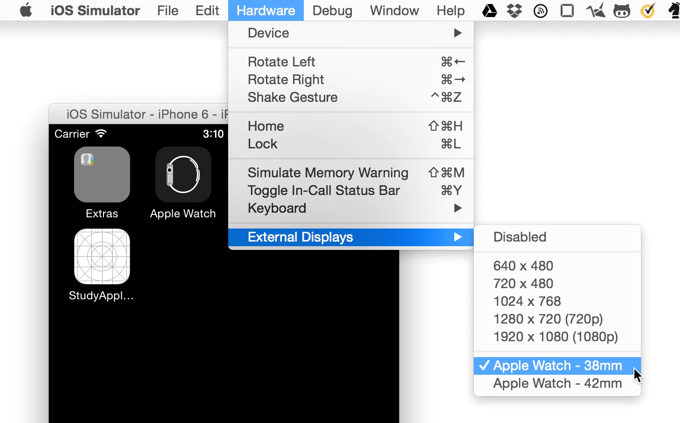Launch the Apple Watch app
This screenshot has width=680, height=423.
[183, 174]
